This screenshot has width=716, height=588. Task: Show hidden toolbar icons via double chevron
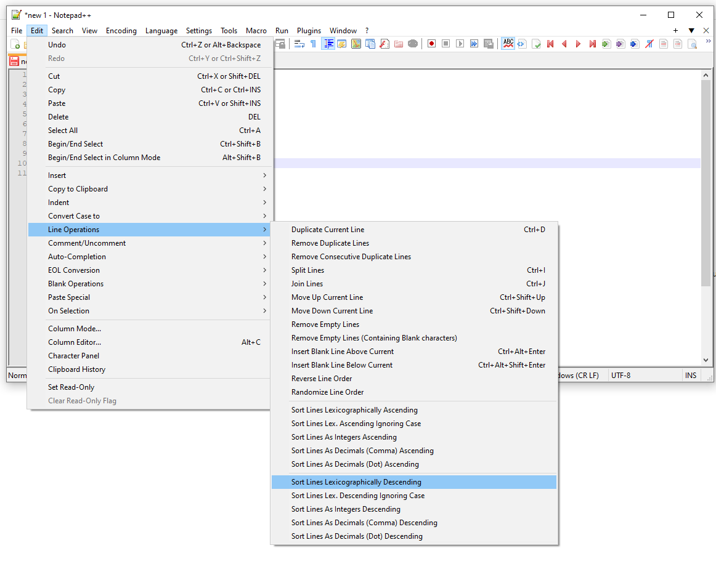click(708, 41)
